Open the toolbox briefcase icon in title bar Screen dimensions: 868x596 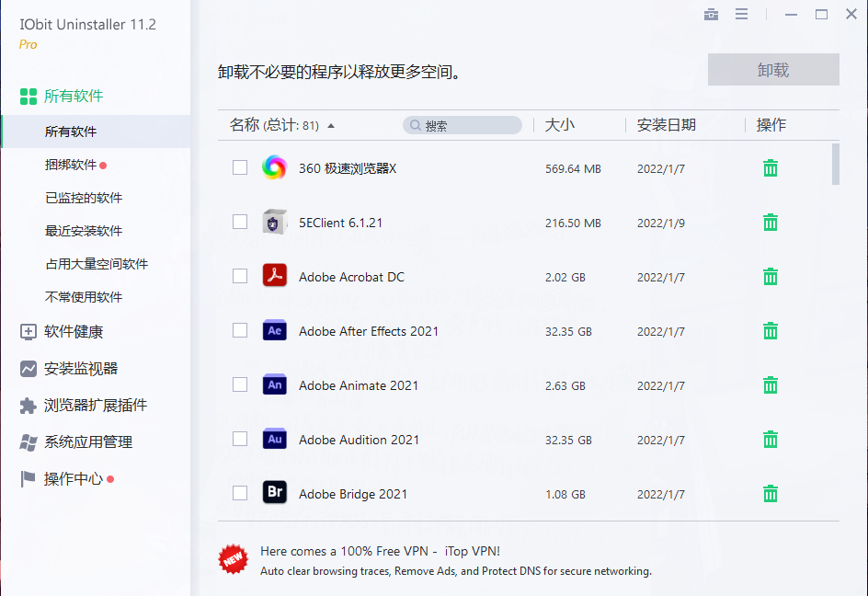(x=711, y=15)
